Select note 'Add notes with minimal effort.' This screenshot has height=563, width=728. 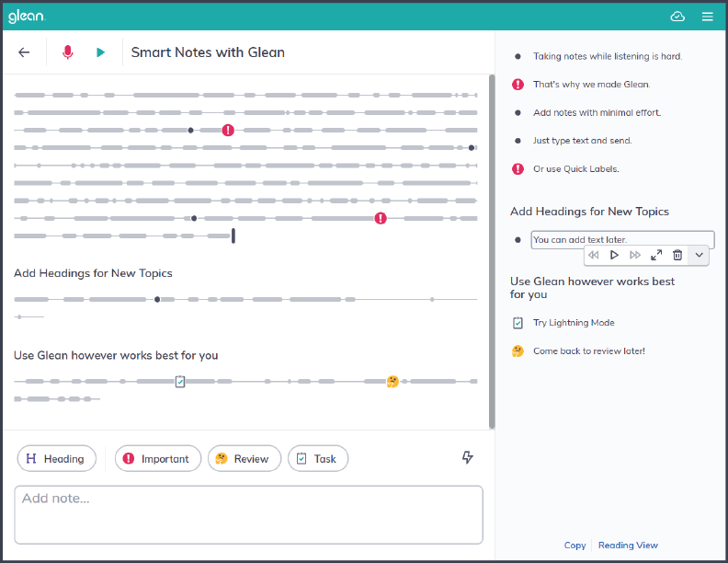tap(597, 113)
